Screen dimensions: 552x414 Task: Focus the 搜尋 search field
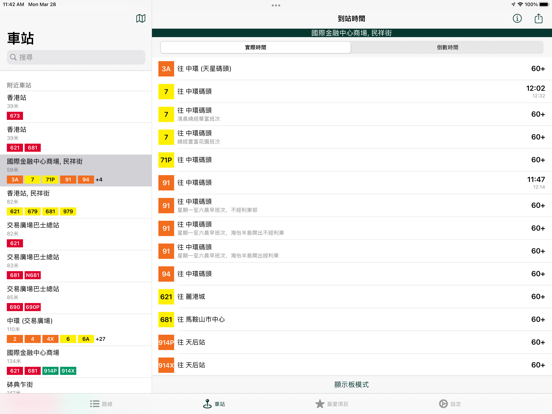pyautogui.click(x=76, y=57)
